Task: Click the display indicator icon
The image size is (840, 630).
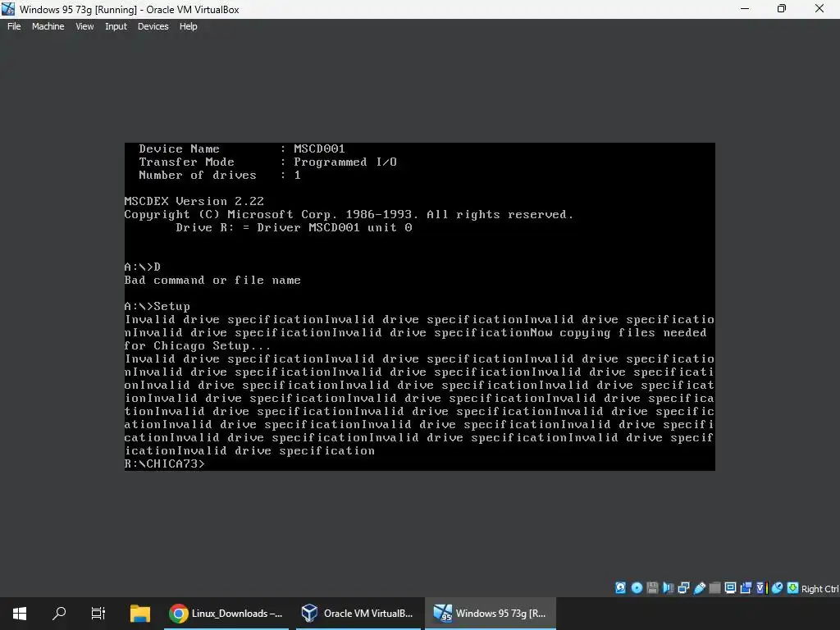Action: (730, 587)
